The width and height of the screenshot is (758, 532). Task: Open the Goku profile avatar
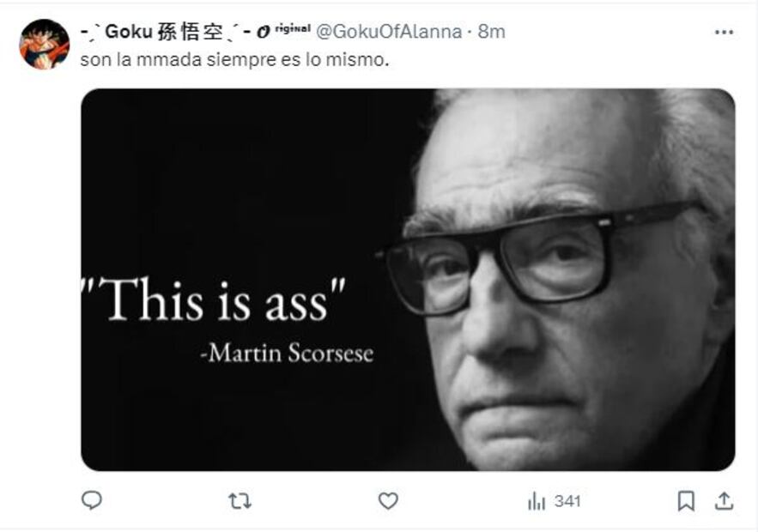[x=44, y=44]
